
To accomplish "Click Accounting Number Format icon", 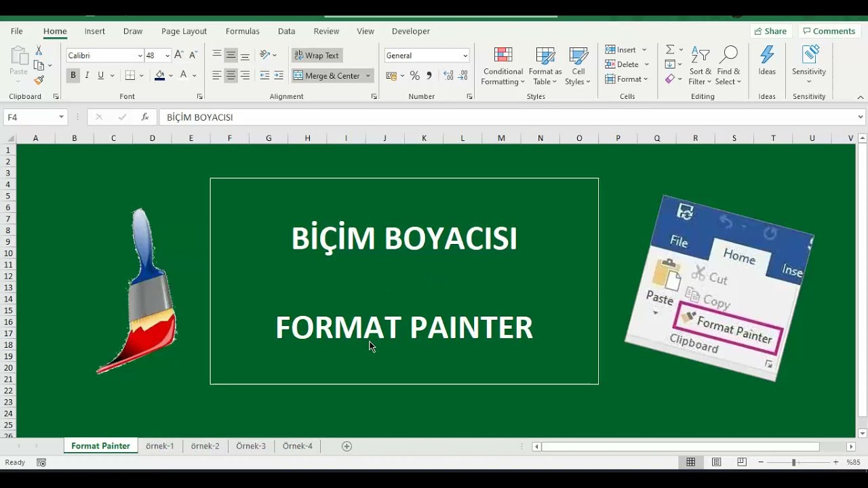I will (391, 75).
